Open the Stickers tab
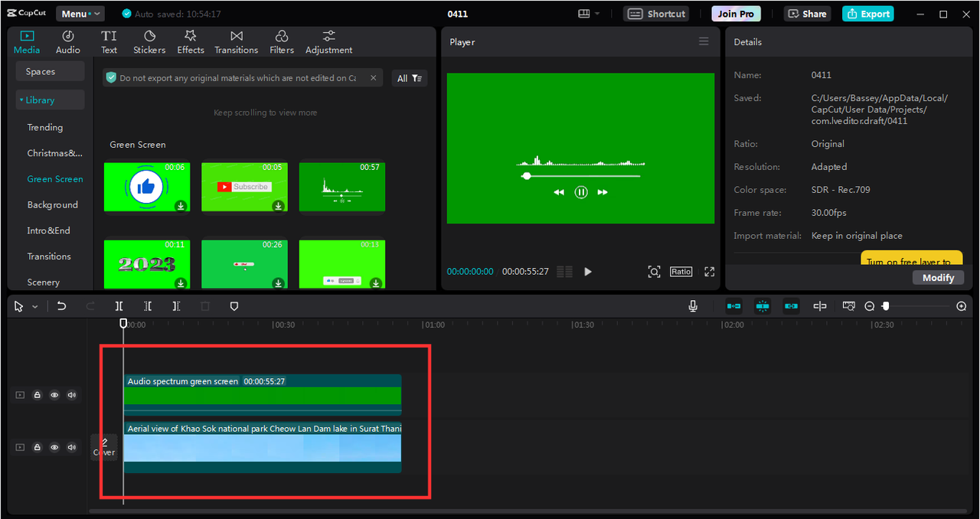The image size is (980, 519). coord(149,42)
